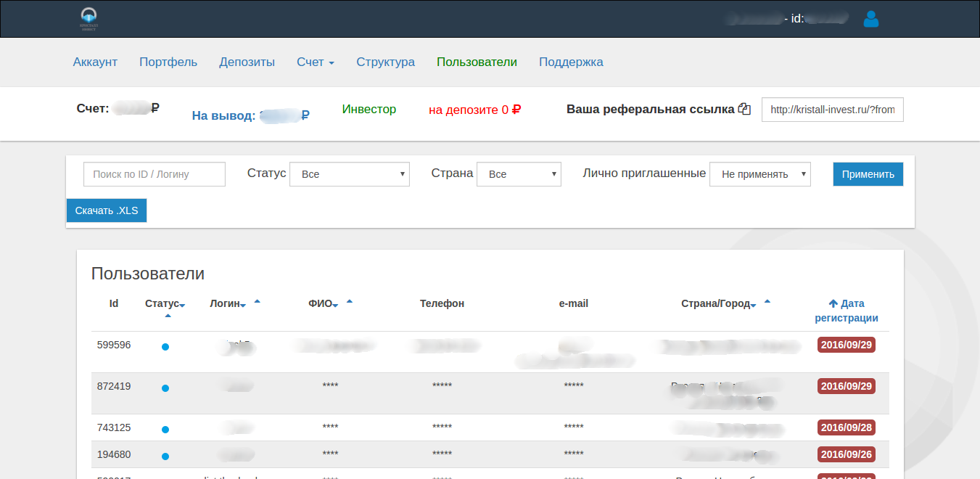Copy referral link with copy icon
This screenshot has height=479, width=980.
tap(744, 110)
